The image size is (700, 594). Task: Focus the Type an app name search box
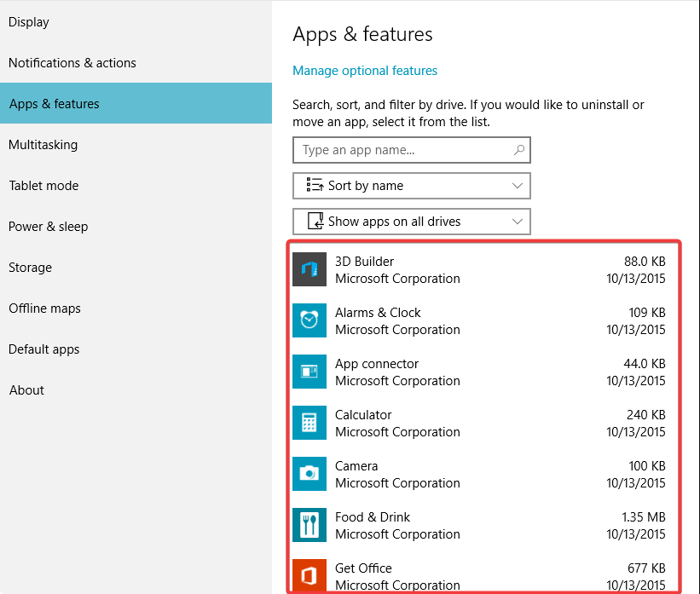[412, 150]
